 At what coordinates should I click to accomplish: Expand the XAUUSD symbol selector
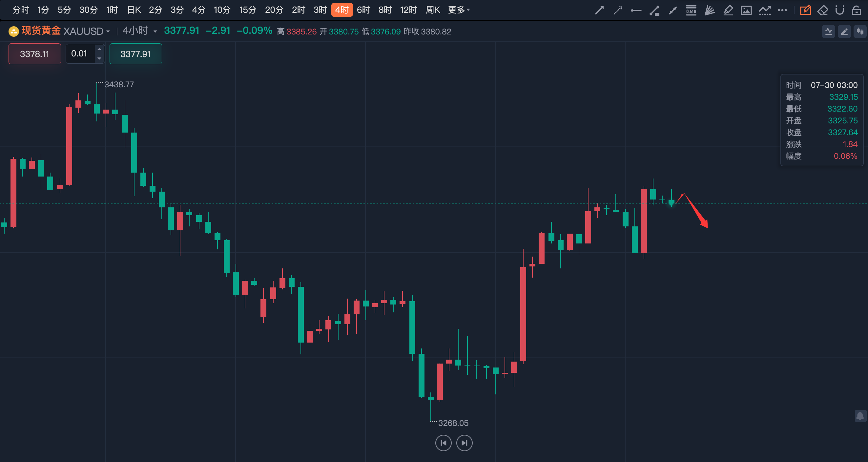point(108,32)
